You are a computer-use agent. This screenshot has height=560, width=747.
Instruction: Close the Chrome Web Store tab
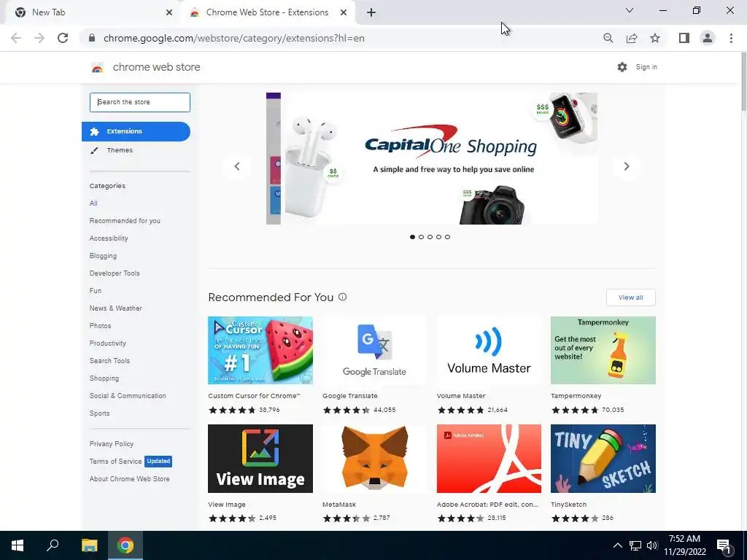point(344,12)
